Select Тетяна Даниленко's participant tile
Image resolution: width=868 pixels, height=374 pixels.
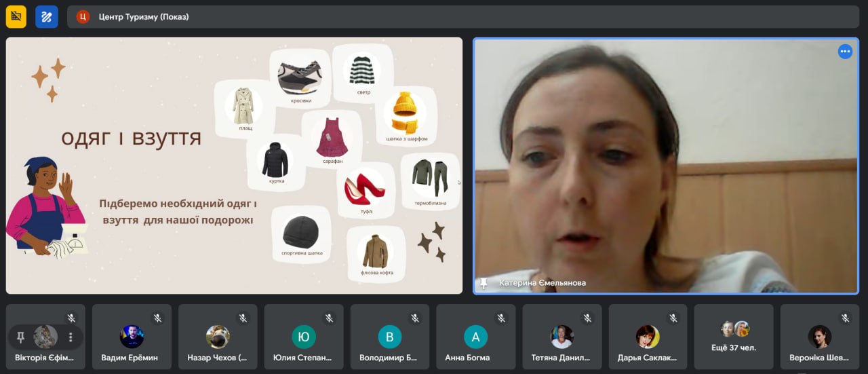561,337
